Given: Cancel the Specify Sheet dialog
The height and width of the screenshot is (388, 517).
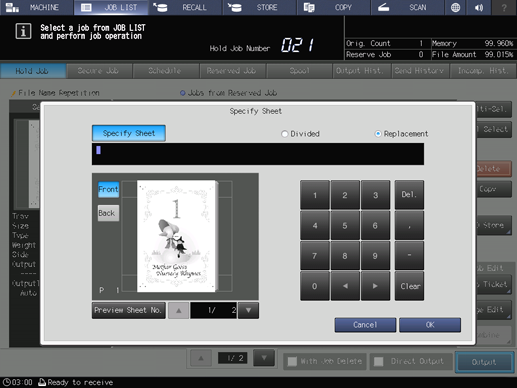Looking at the screenshot, I should point(365,325).
